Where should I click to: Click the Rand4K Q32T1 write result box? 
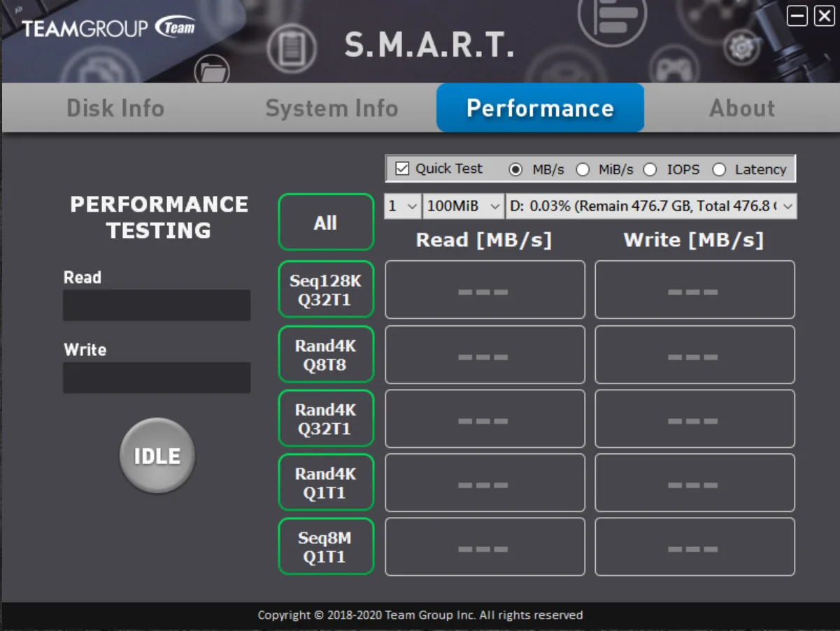(695, 418)
